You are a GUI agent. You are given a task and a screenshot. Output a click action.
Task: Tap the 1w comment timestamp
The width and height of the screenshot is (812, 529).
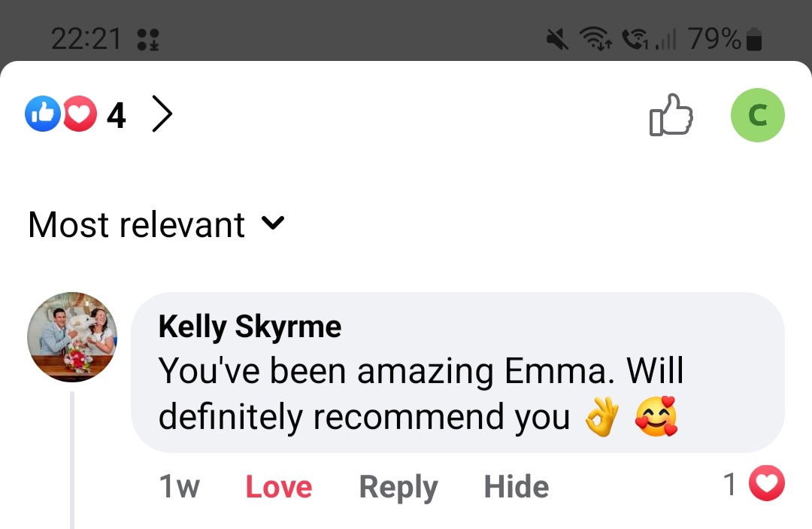(179, 487)
